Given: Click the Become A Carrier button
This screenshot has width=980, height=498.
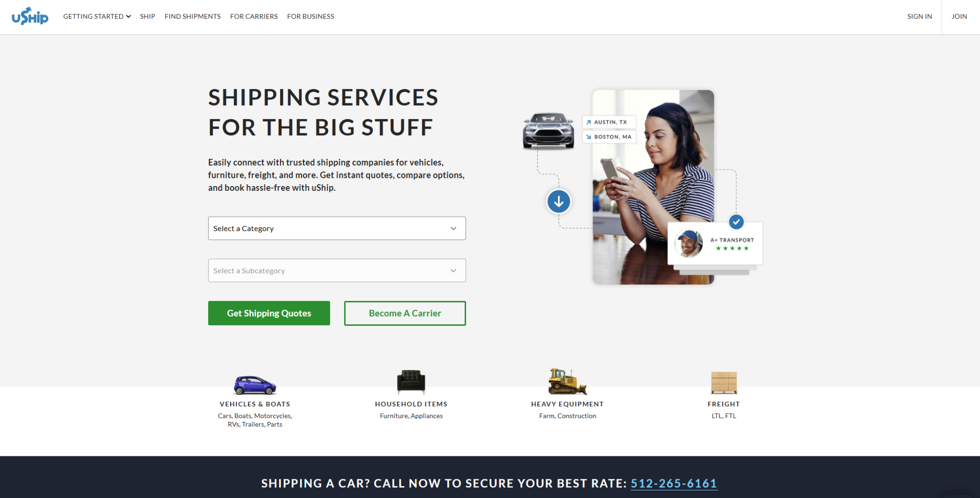Looking at the screenshot, I should 405,313.
